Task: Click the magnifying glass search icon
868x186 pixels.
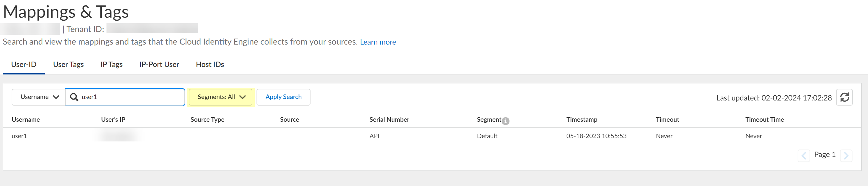Action: tap(74, 97)
